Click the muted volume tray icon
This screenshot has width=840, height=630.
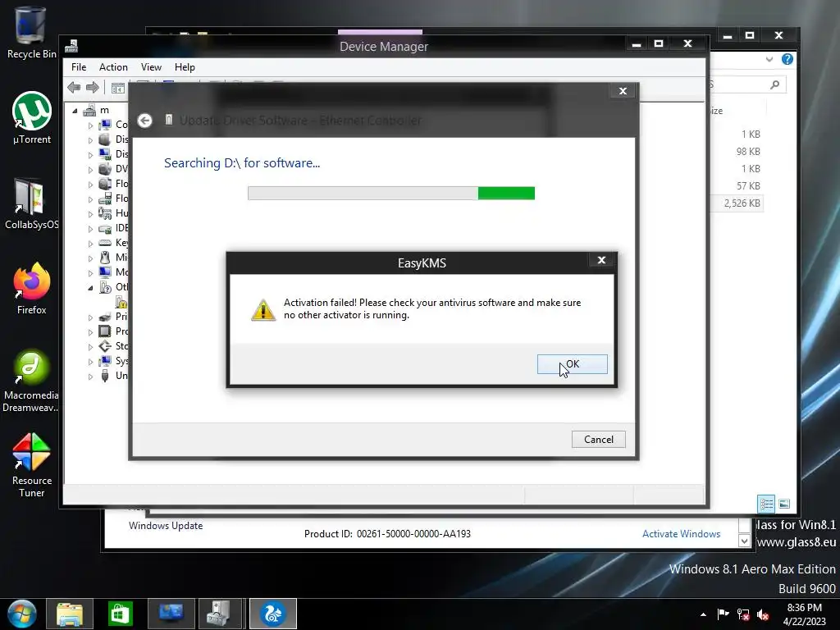click(x=763, y=614)
